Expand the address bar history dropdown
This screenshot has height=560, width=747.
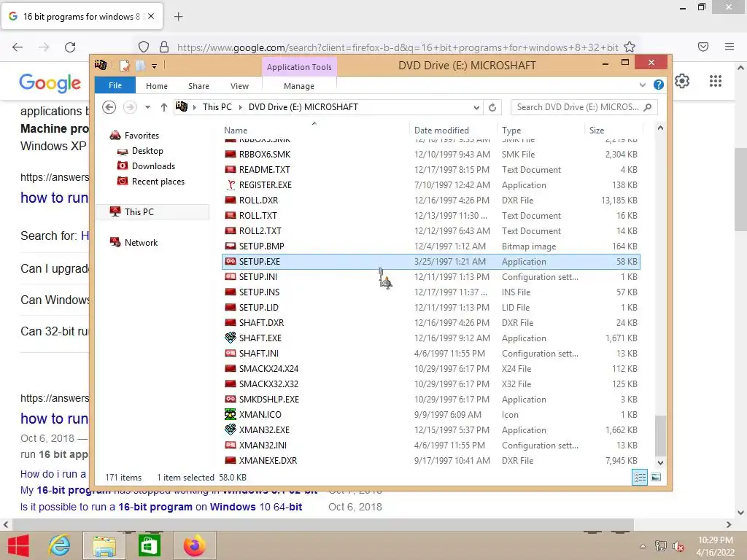click(x=476, y=108)
